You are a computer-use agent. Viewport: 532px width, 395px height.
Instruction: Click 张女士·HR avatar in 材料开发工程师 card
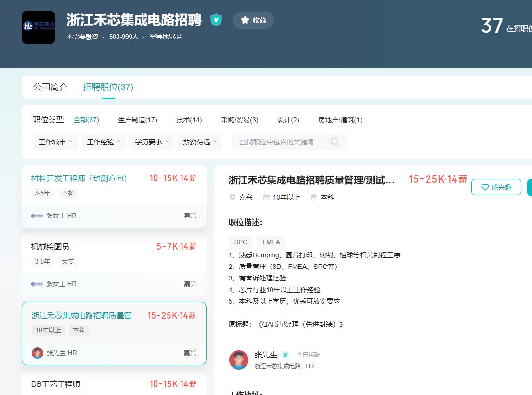[37, 216]
